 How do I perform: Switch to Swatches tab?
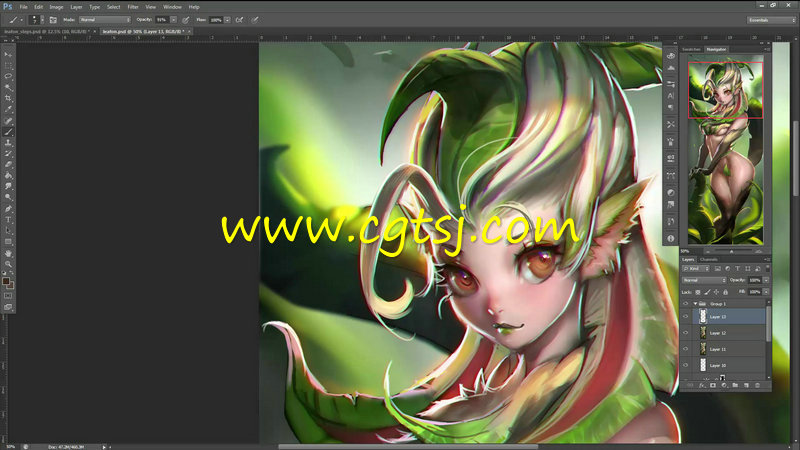coord(691,49)
